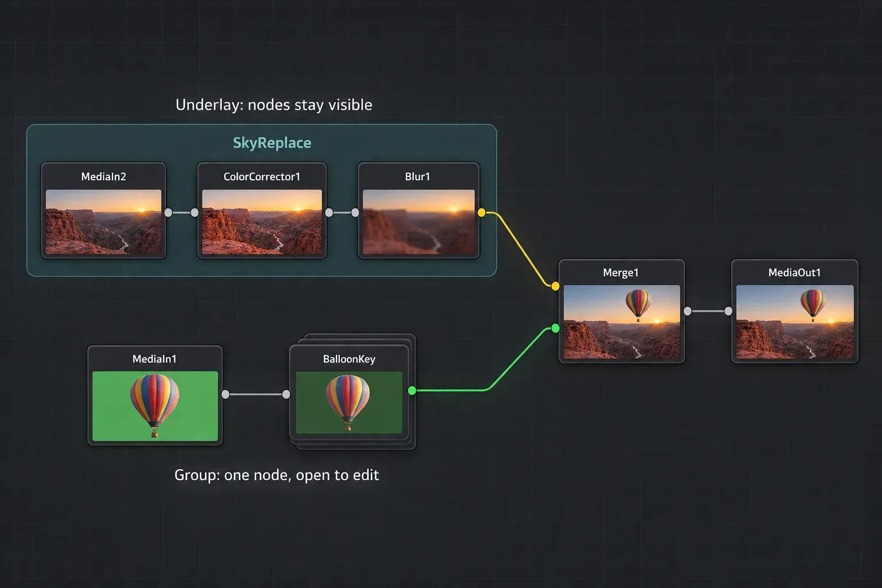Image resolution: width=882 pixels, height=588 pixels.
Task: Select the MediaOut1 node title
Action: [795, 273]
